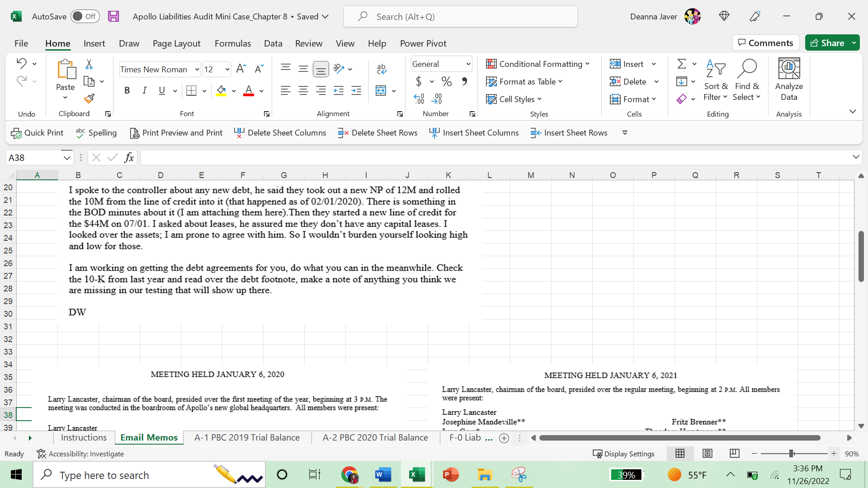Image resolution: width=868 pixels, height=488 pixels.
Task: Expand the font name dropdown
Action: coord(197,69)
